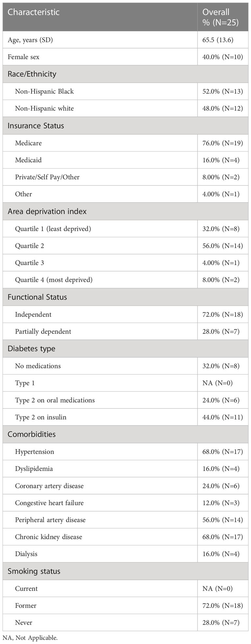Select Quartile 1 (least deprived) row
The width and height of the screenshot is (251, 644).
click(x=125, y=229)
